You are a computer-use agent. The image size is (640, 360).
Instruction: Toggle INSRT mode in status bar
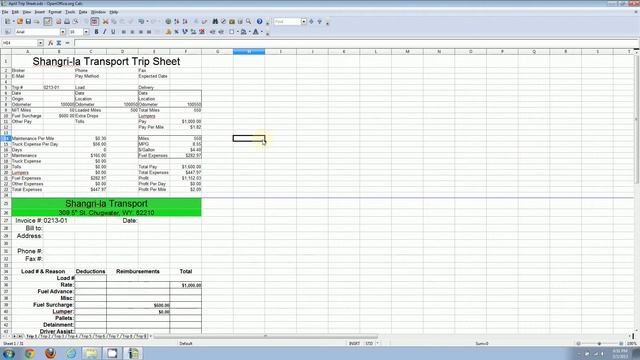(354, 344)
